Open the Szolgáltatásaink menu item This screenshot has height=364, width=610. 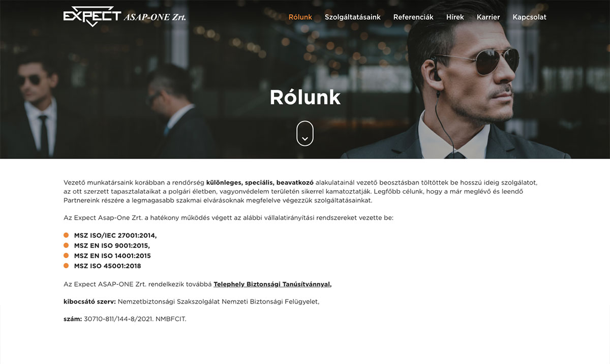coord(353,17)
